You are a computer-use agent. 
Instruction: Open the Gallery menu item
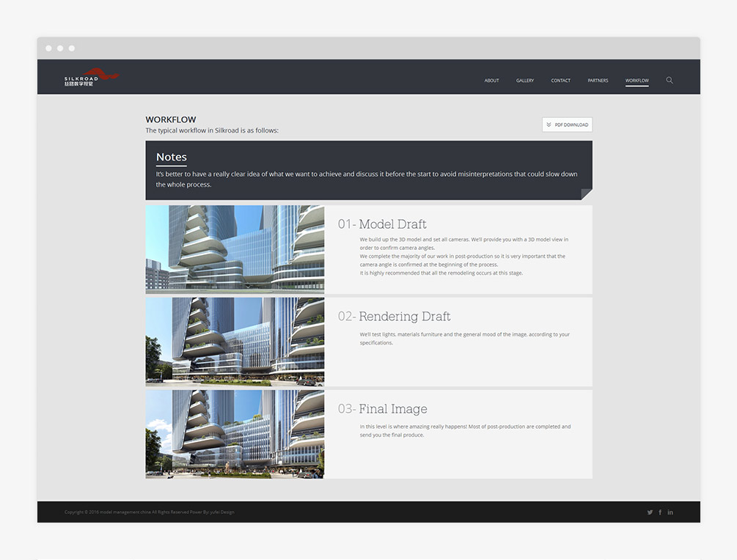(525, 81)
